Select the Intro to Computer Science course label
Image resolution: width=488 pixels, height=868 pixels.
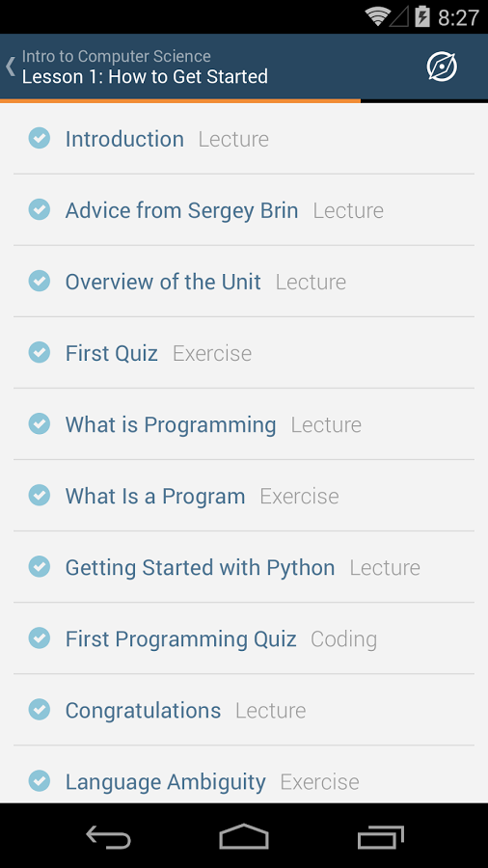click(x=116, y=56)
